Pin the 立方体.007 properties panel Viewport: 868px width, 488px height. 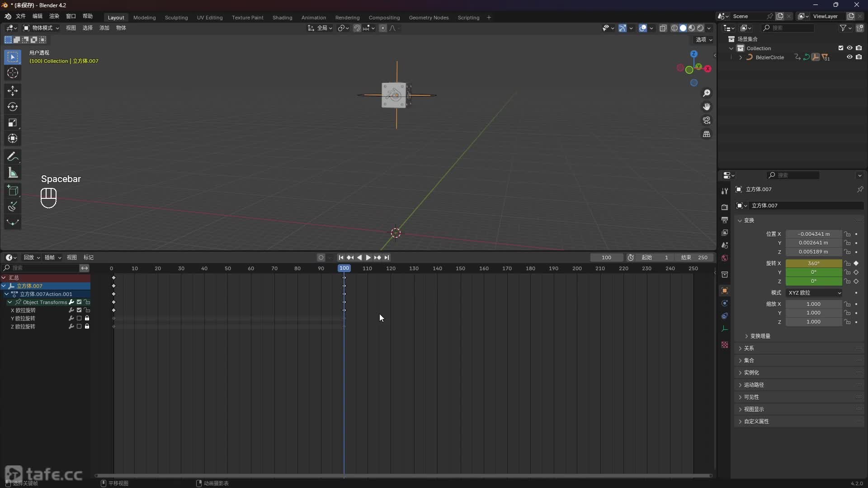[x=860, y=189]
